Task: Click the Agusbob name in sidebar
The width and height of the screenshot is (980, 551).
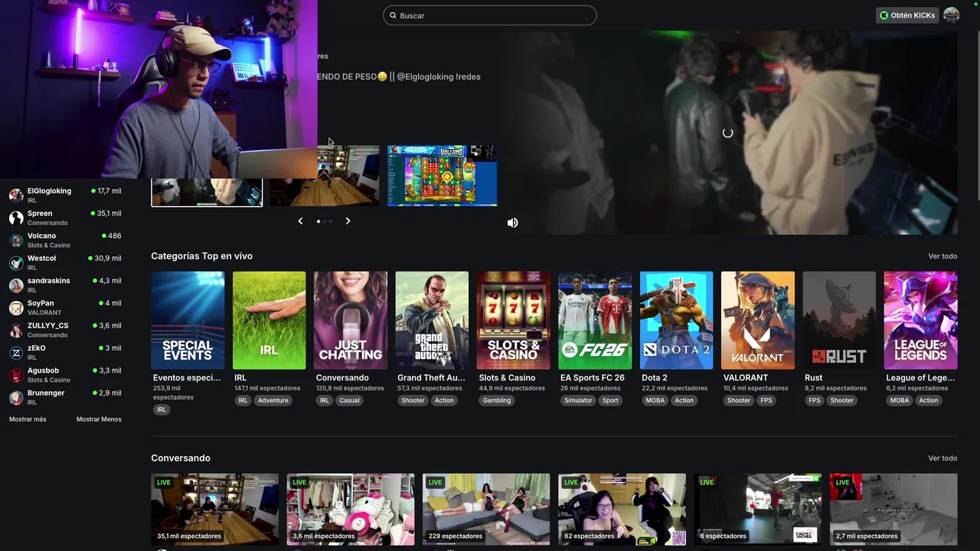Action: click(x=43, y=370)
